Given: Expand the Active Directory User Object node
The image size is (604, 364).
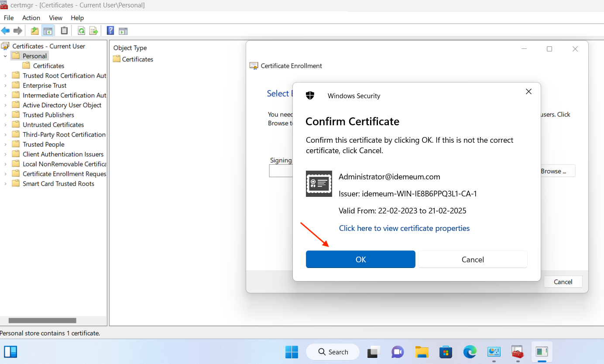Looking at the screenshot, I should [x=5, y=105].
